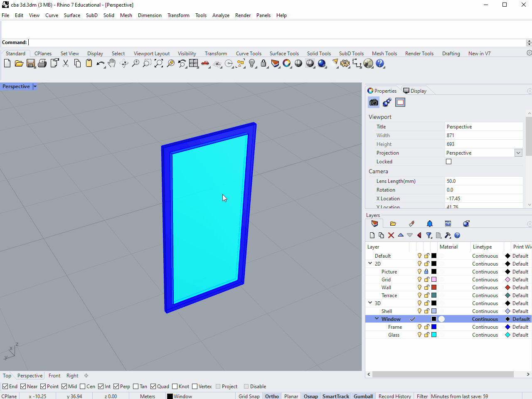Open the Perspective viewport title dropdown arrow
This screenshot has height=399, width=532.
tap(35, 86)
